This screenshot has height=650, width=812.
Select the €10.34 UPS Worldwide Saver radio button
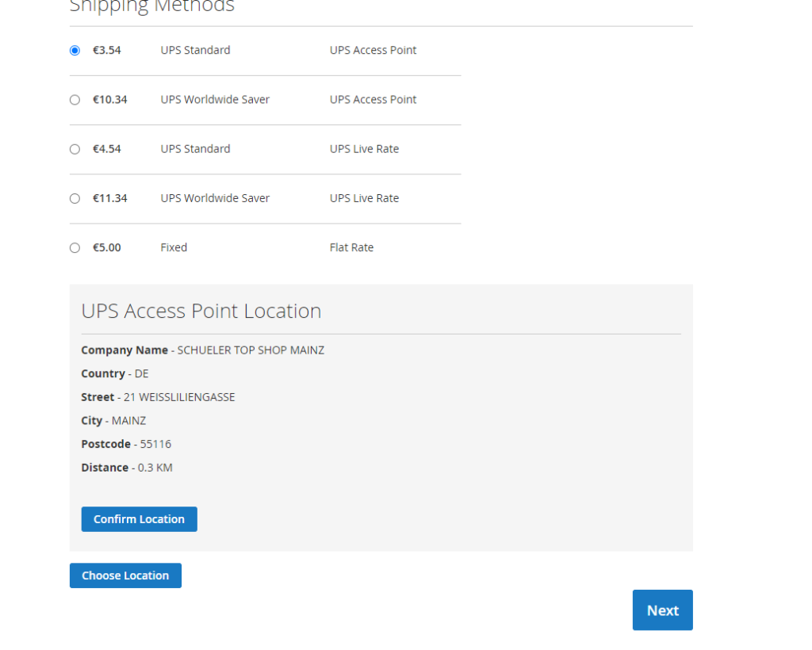(x=75, y=100)
